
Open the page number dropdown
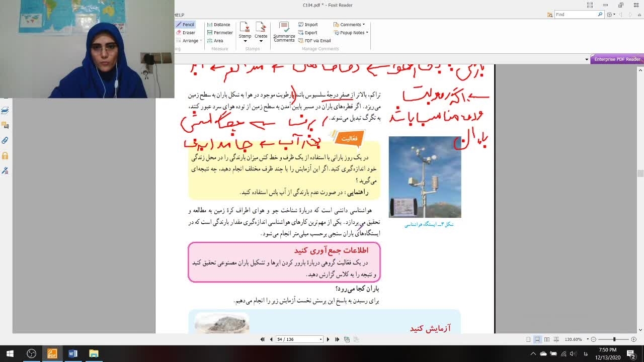click(320, 339)
